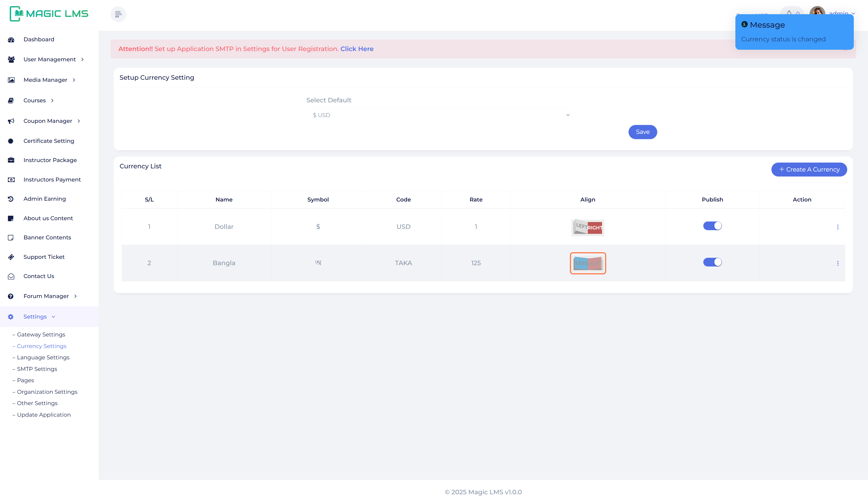Viewport: 868px width, 504px height.
Task: Open Admin Earning menu item
Action: (45, 199)
